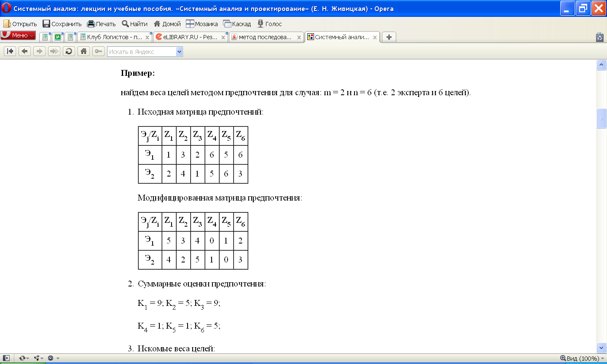
Task: Click the text Искомые веса целей:
Action: click(176, 348)
